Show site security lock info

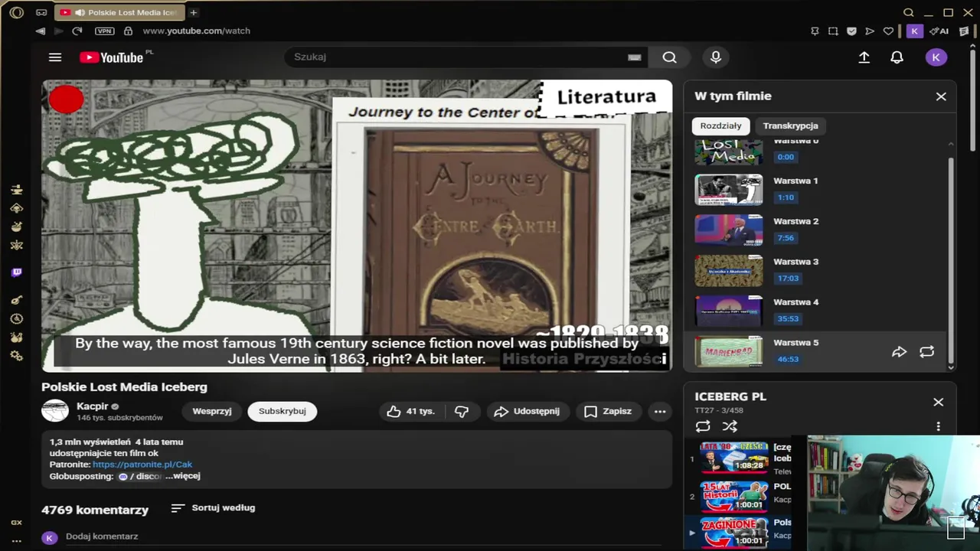coord(128,31)
